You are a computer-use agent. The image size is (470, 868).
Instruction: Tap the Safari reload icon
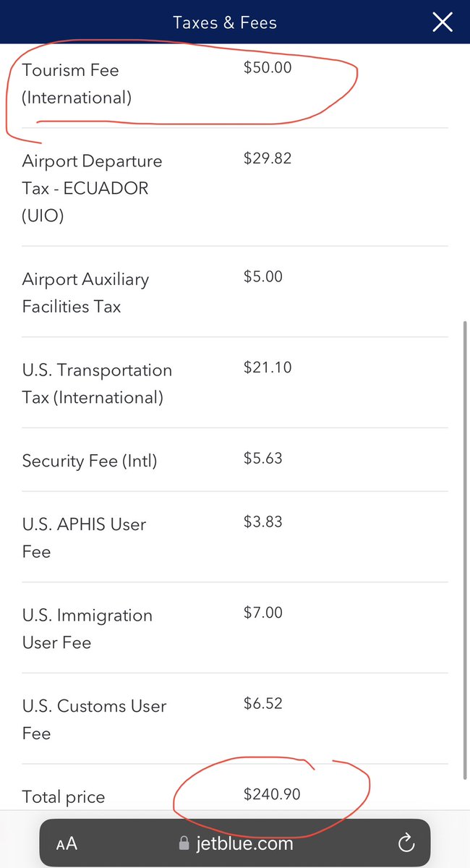coord(406,843)
